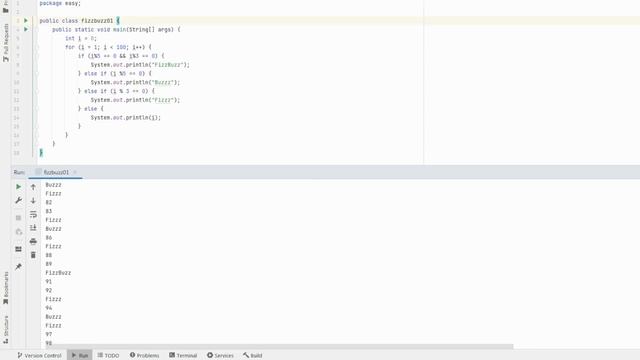Open the Bookmarks side panel
Screen dimensions: 640x360
point(6,288)
